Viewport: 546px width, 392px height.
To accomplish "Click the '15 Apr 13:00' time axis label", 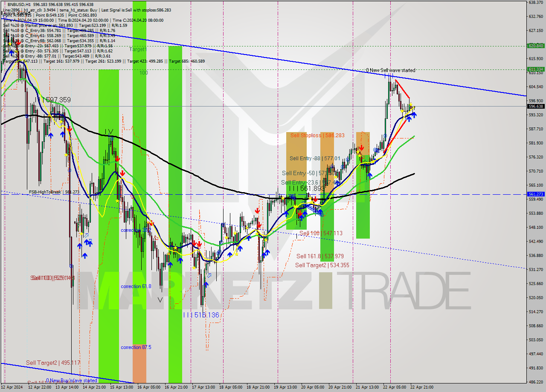I will point(121,387).
